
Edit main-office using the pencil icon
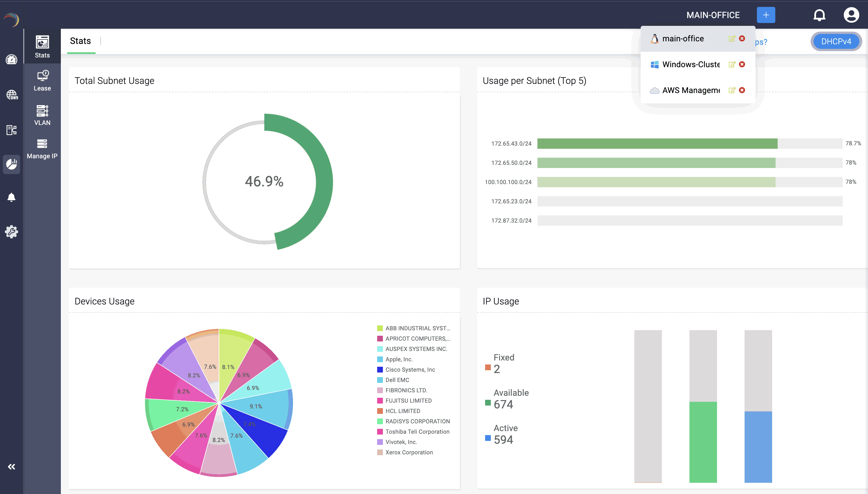pos(731,38)
